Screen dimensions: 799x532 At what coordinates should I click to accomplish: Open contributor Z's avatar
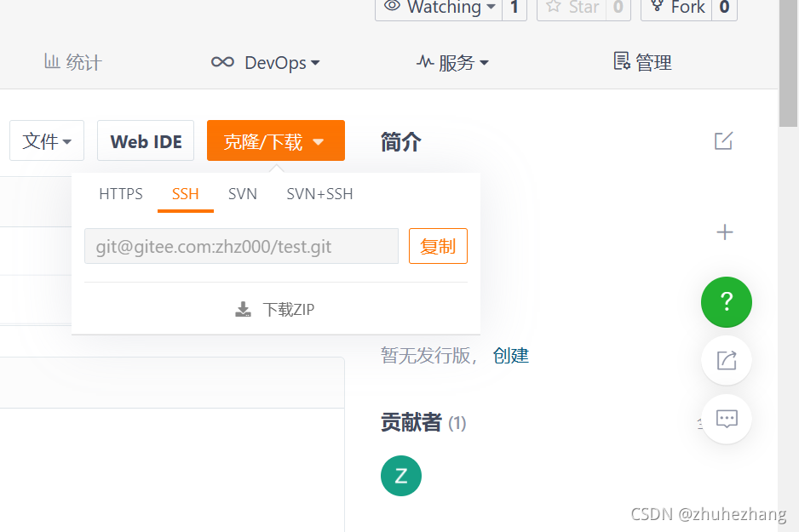point(401,476)
